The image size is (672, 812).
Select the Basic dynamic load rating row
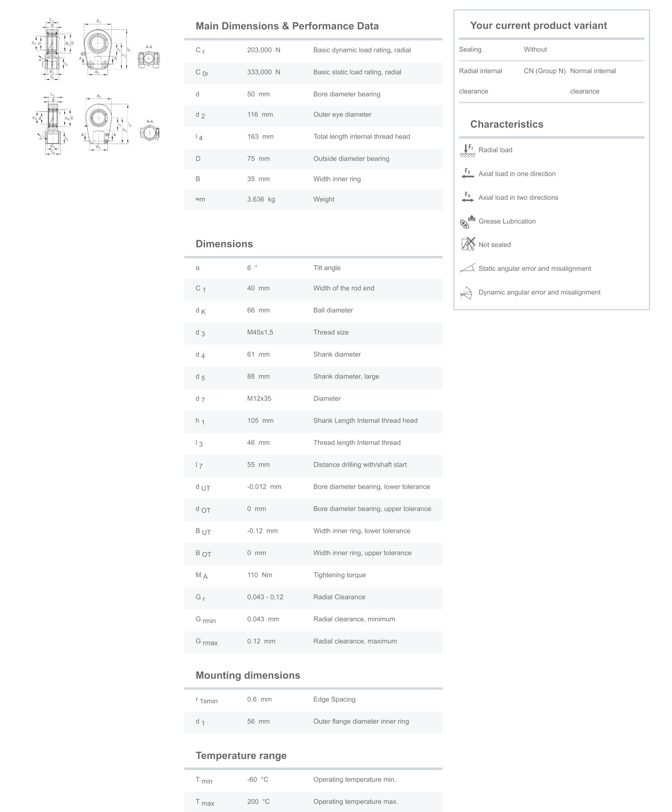pos(313,51)
